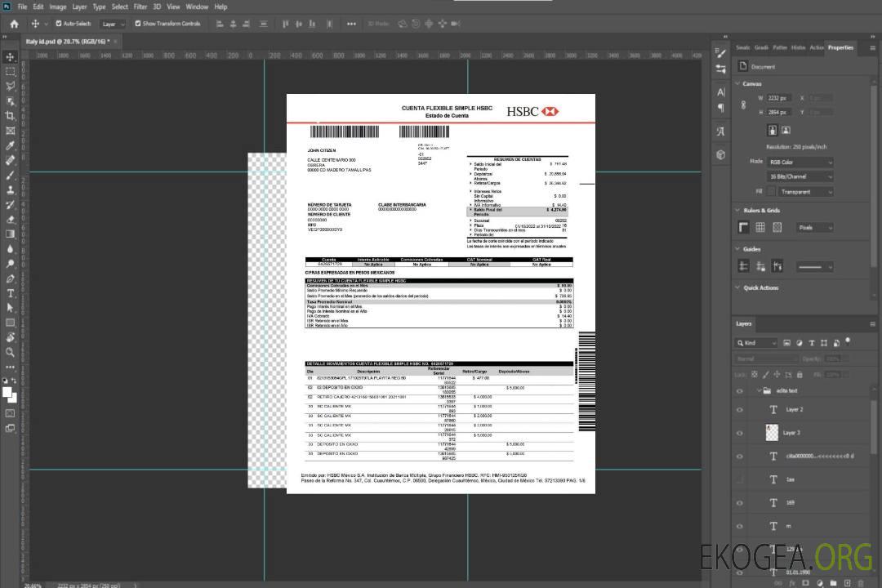The image size is (882, 588).
Task: Select the History Brush tool
Action: [10, 205]
